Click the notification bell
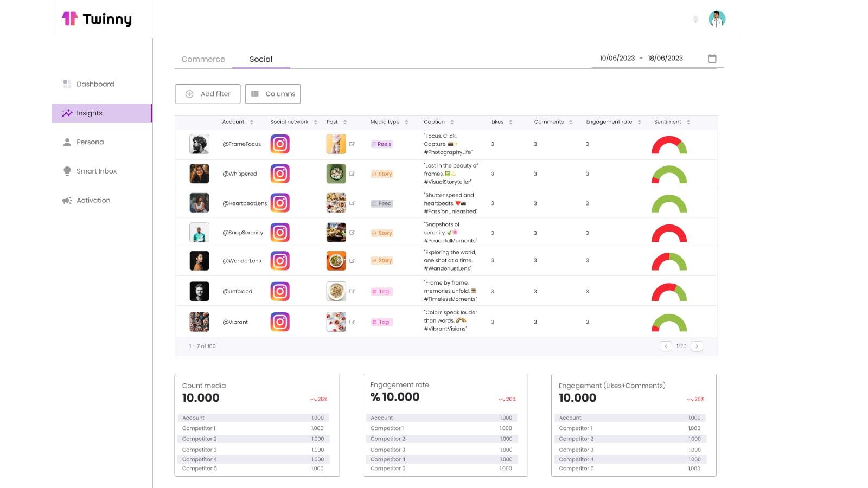 tap(695, 18)
